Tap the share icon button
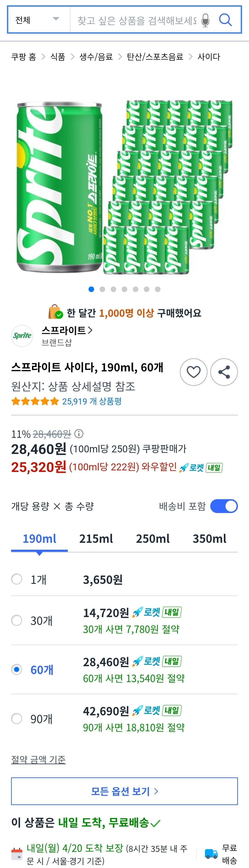This screenshot has width=249, height=868. [x=224, y=372]
